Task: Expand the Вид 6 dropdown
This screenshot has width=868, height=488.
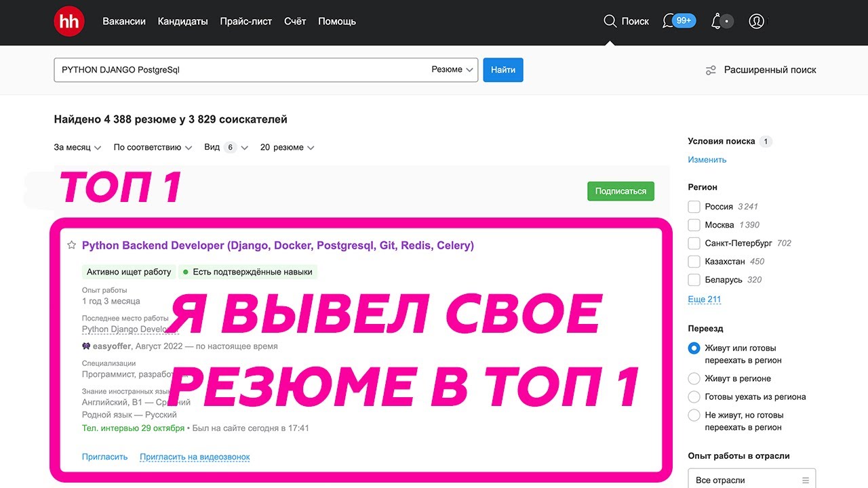Action: point(226,147)
